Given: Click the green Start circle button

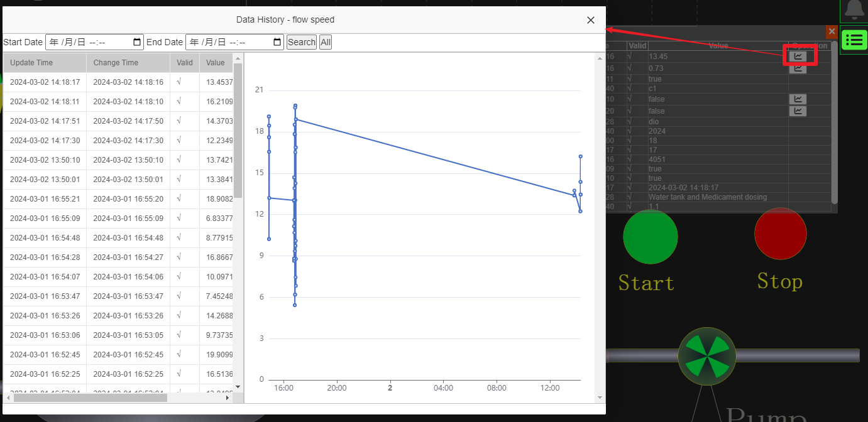Looking at the screenshot, I should pos(651,237).
